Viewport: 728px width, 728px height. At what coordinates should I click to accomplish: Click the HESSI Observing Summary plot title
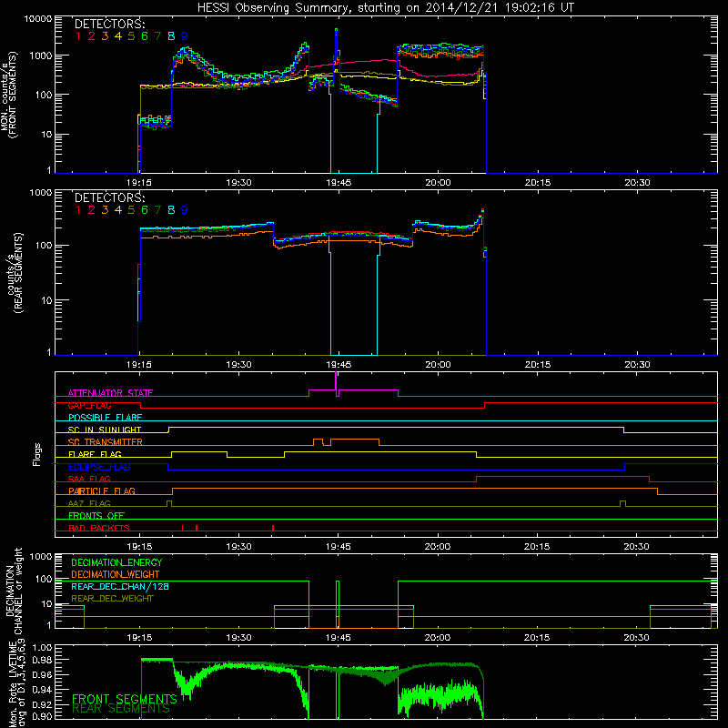tap(386, 8)
